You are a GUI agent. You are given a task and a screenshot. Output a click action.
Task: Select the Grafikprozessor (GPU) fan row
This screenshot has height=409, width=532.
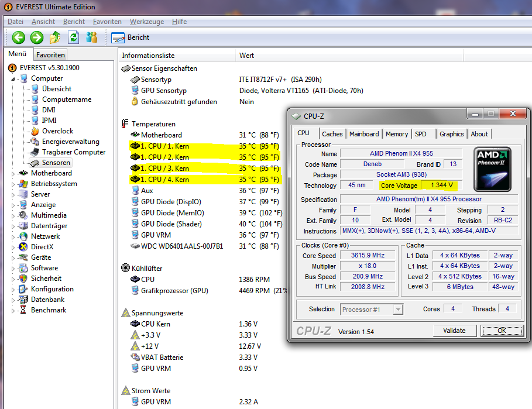(x=209, y=291)
